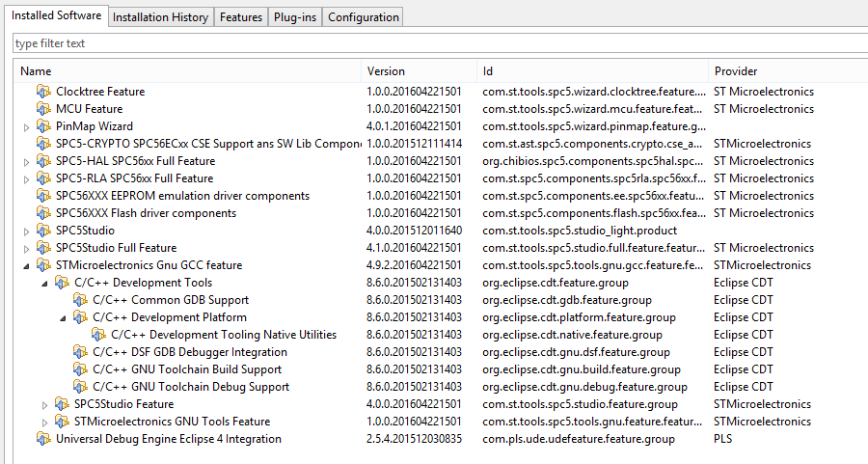Expand the SPC5Studio Feature child node
This screenshot has width=868, height=464.
pyautogui.click(x=44, y=405)
